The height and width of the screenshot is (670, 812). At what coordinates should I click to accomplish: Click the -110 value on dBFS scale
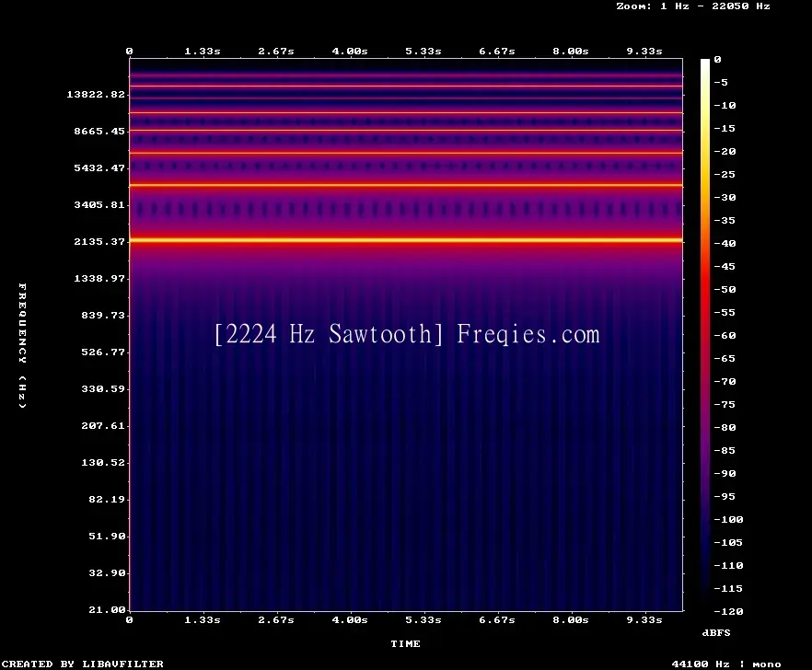[x=728, y=565]
